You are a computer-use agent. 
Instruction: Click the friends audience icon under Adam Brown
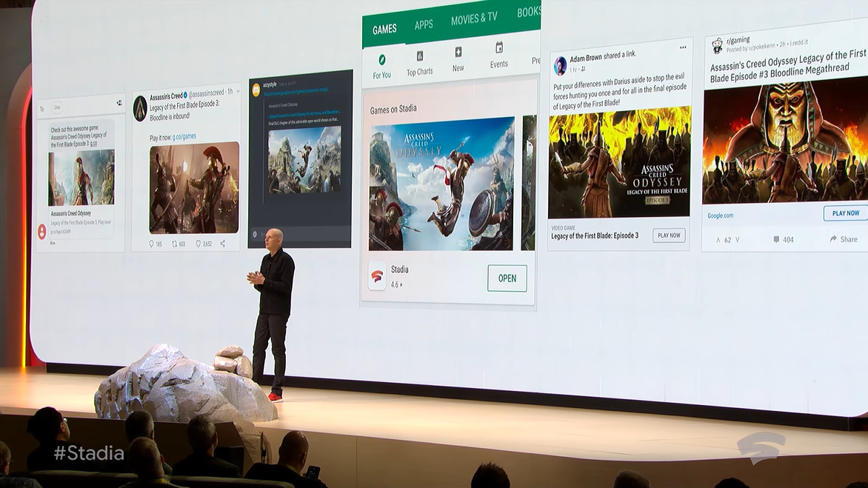click(583, 69)
